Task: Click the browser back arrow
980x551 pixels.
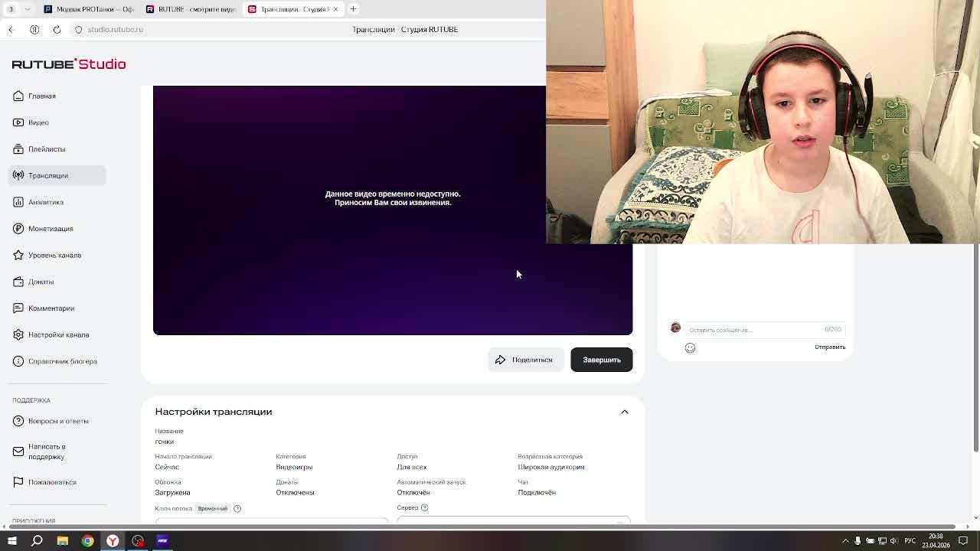Action: pyautogui.click(x=11, y=29)
